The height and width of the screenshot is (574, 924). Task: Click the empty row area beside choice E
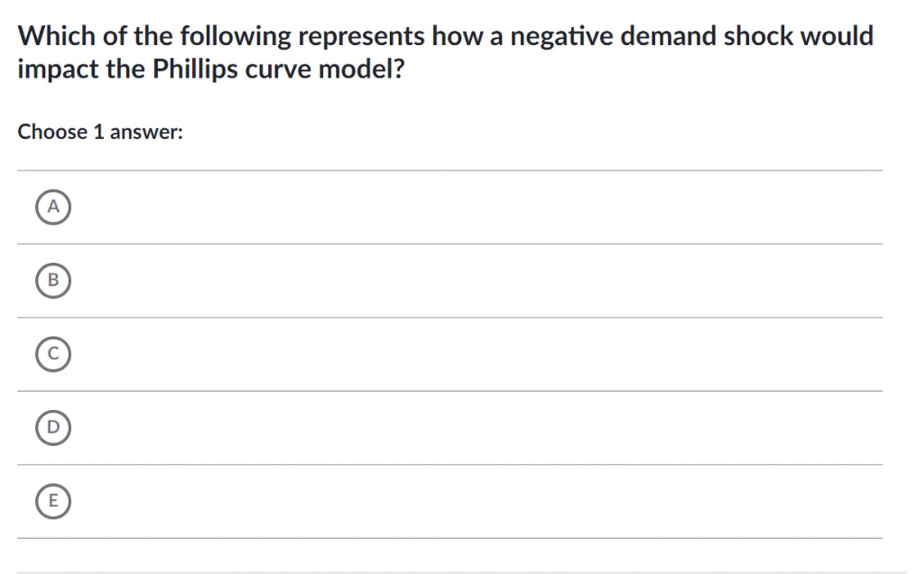(x=451, y=501)
